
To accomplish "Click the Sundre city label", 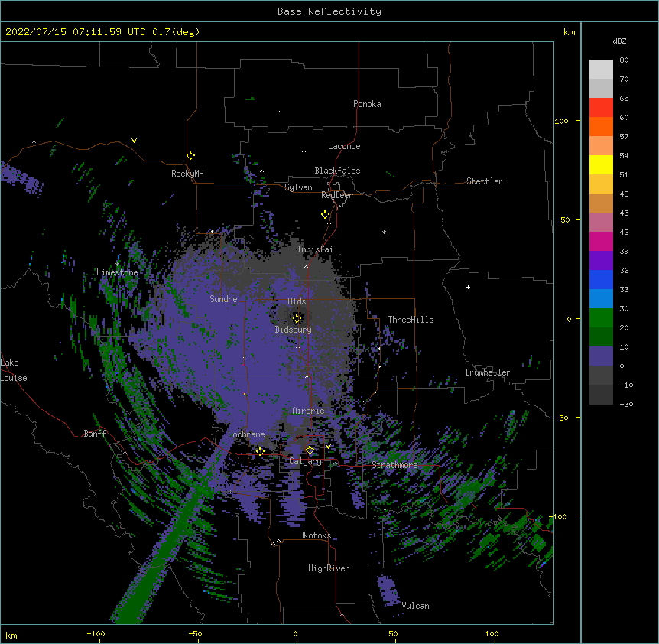I will pos(223,299).
